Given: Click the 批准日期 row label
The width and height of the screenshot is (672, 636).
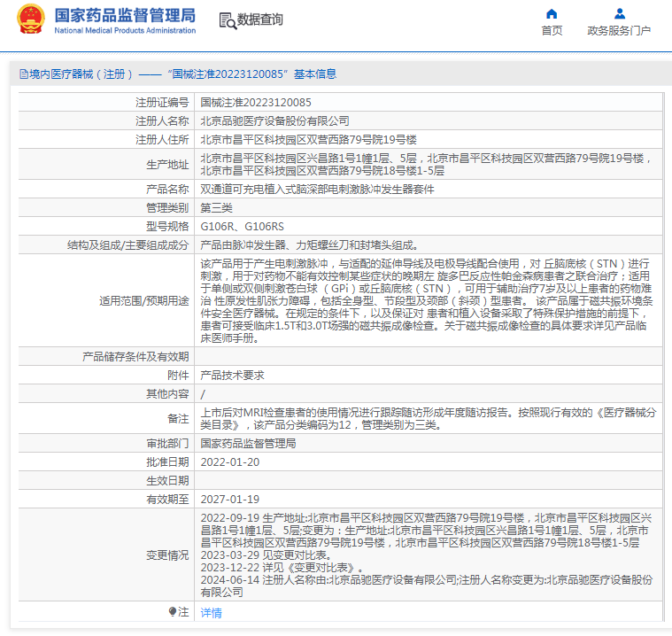Looking at the screenshot, I should 167,461.
